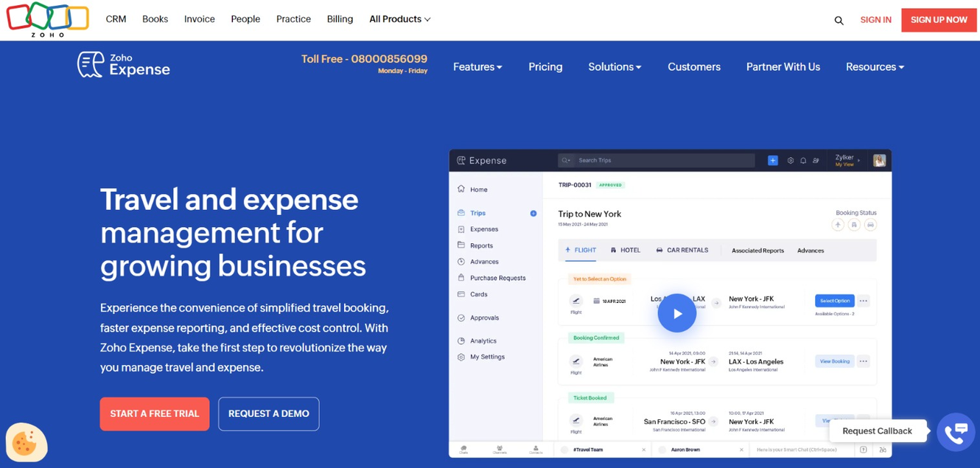This screenshot has width=980, height=468.
Task: Open Contacts from the bottom chat bar
Action: pyautogui.click(x=534, y=449)
